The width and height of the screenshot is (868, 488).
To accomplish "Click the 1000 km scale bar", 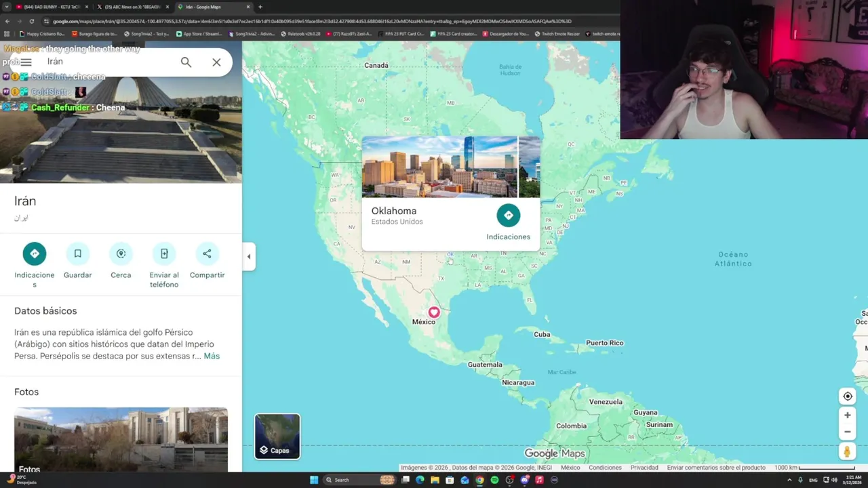I will click(814, 468).
